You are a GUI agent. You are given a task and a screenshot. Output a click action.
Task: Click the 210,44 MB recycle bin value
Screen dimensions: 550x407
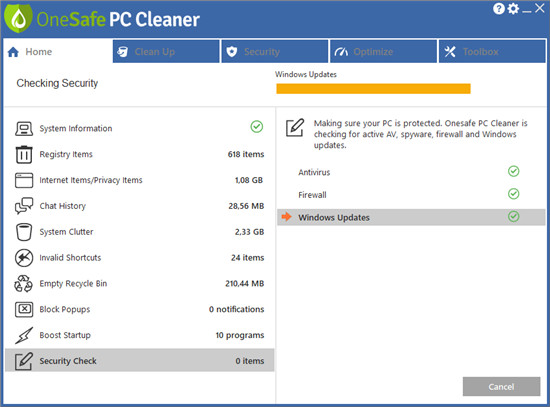(245, 283)
